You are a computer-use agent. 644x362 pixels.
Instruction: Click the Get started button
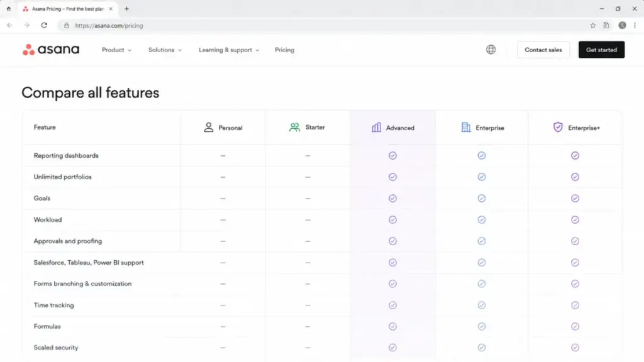601,50
